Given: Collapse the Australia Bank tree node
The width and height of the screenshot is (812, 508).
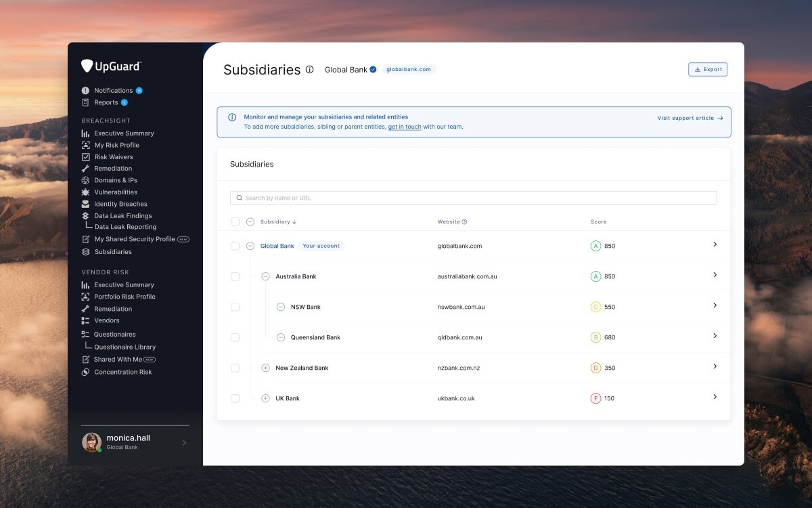Looking at the screenshot, I should (265, 276).
